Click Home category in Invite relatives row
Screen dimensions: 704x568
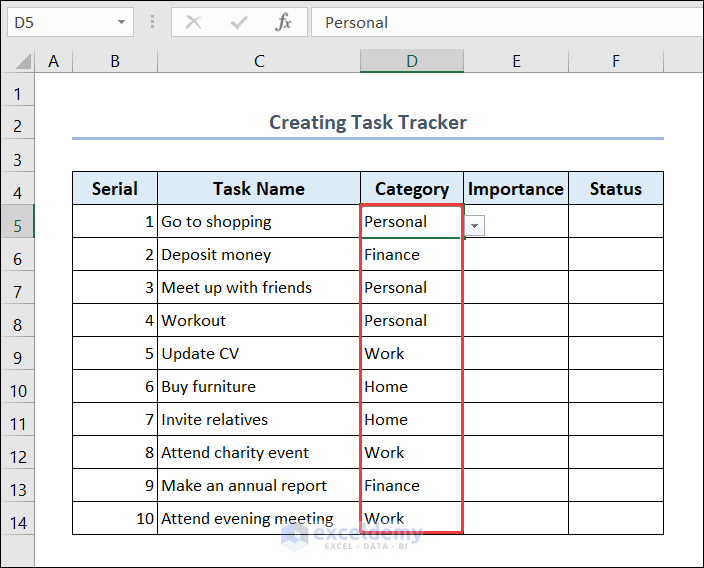click(412, 419)
